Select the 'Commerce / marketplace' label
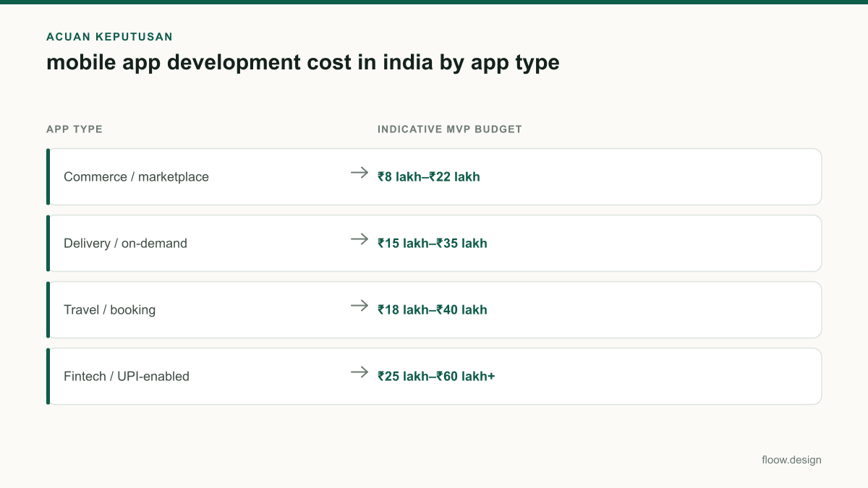Screen dimensions: 868x488 click(136, 177)
